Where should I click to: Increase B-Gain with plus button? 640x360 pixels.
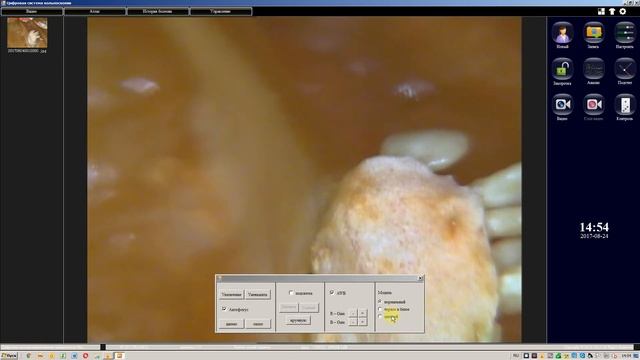pos(362,322)
